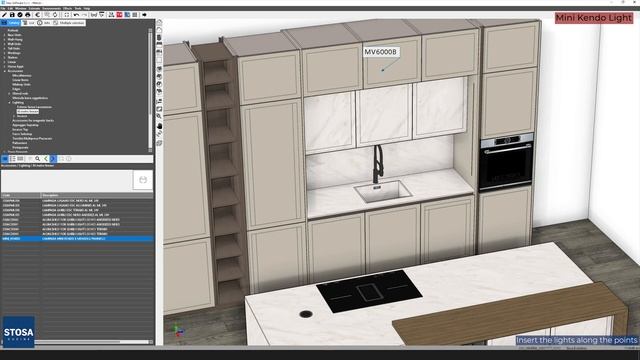Click the zoom magnifier in the vertical toolbar
This screenshot has height=360, width=640.
tap(159, 117)
